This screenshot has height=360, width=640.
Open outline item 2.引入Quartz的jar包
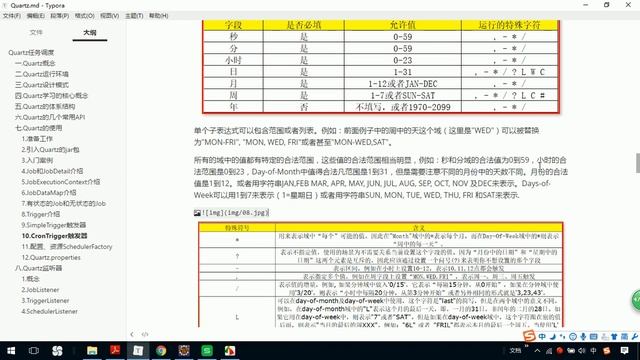pyautogui.click(x=51, y=149)
